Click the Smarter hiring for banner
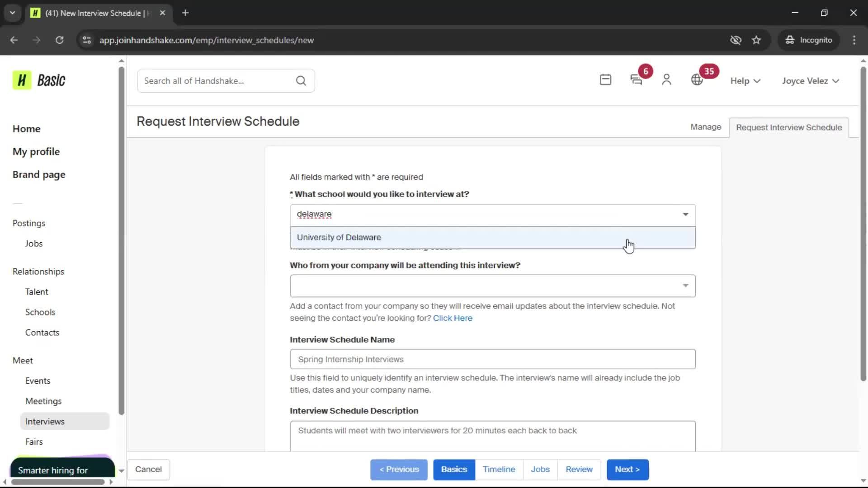The width and height of the screenshot is (868, 488). tap(62, 467)
